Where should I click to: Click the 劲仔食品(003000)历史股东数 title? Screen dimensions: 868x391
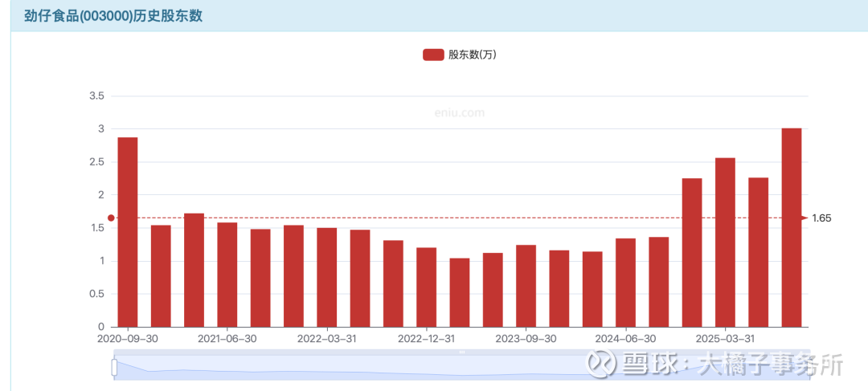pos(113,16)
